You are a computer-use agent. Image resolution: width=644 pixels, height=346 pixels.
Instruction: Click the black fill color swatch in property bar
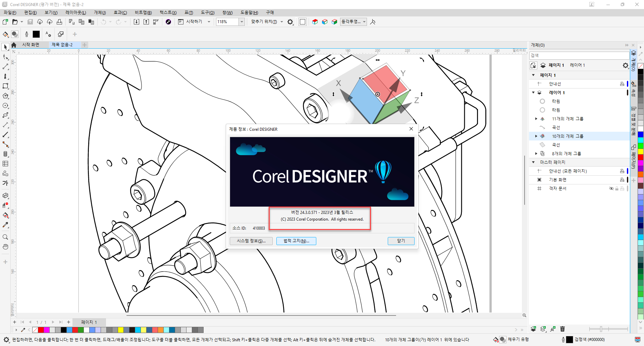click(x=36, y=34)
